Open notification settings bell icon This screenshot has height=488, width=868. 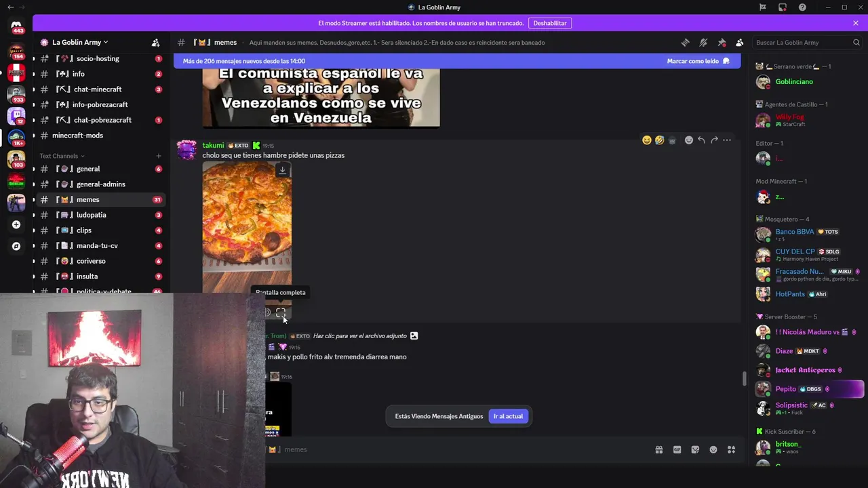(703, 42)
